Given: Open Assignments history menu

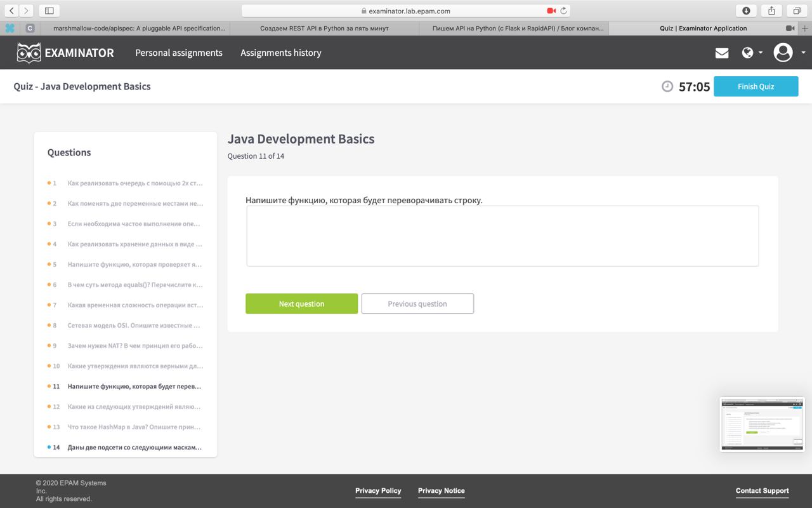Looking at the screenshot, I should tap(281, 53).
